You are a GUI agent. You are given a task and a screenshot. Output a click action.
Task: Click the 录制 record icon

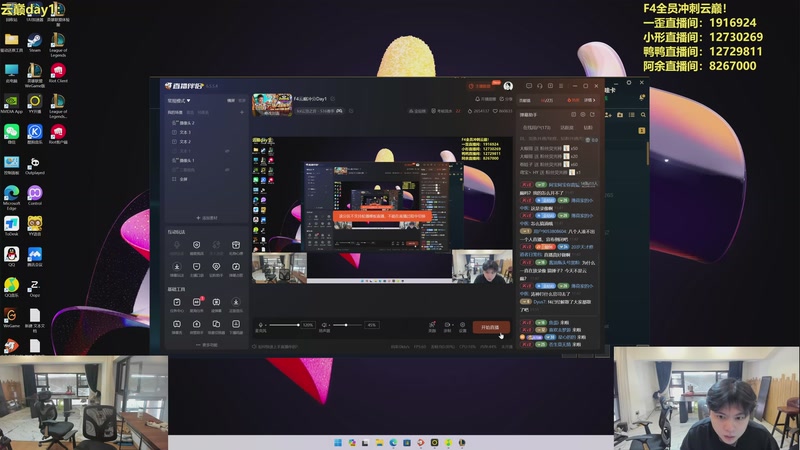[x=447, y=327]
